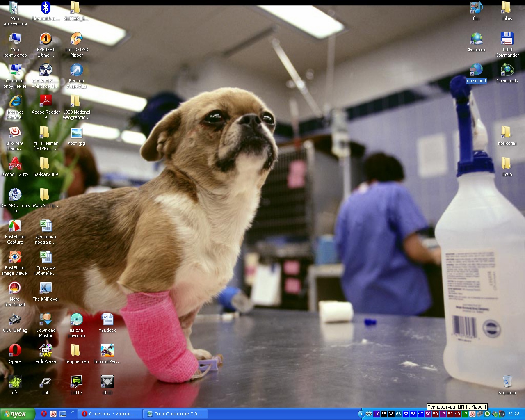Open the film media icon

[476, 11]
